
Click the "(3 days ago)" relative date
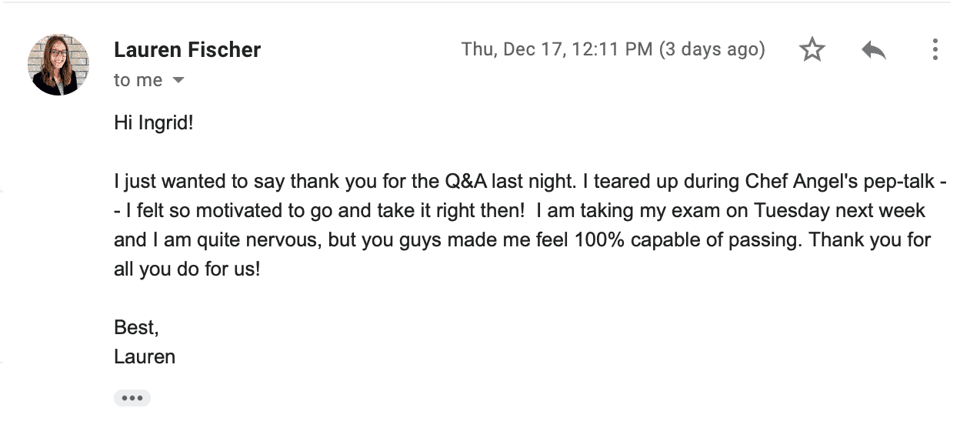coord(711,50)
